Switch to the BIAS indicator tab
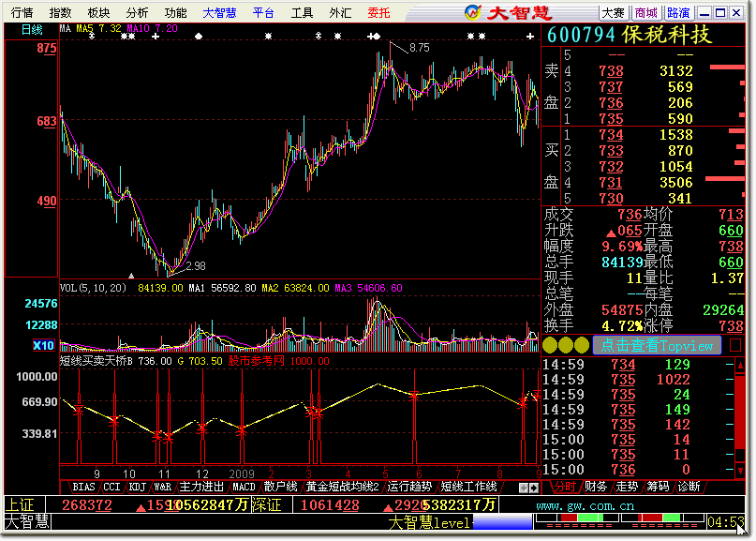756x541 pixels. [83, 487]
